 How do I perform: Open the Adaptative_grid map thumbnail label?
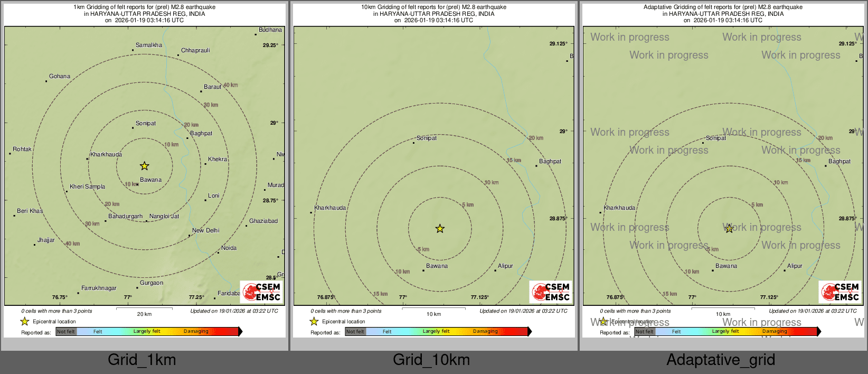pyautogui.click(x=721, y=360)
